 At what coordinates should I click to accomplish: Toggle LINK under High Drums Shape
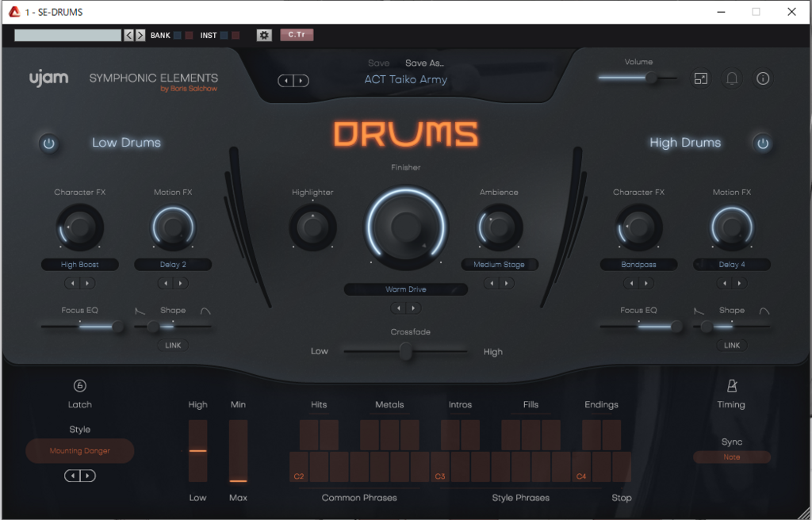(x=732, y=346)
